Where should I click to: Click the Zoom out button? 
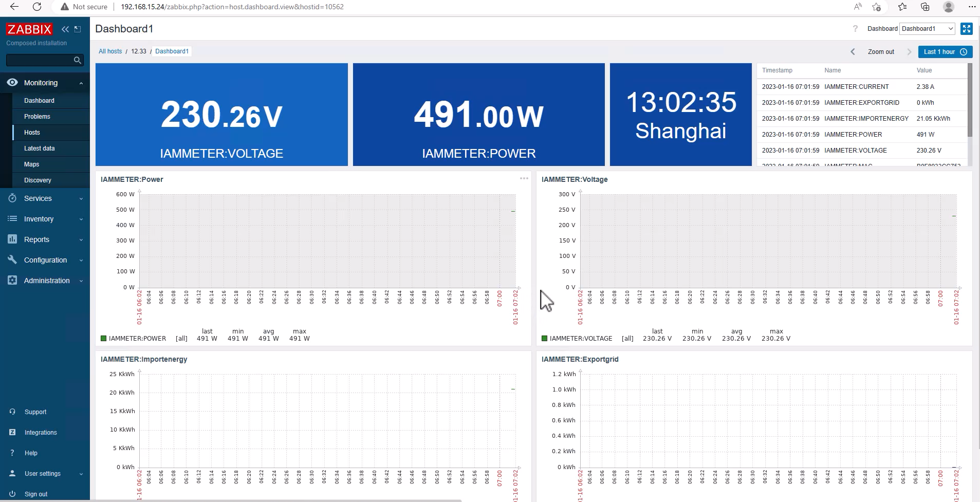(881, 52)
